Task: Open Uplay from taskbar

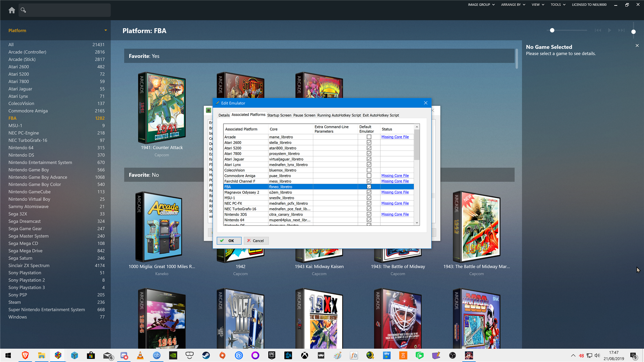Action: [x=239, y=355]
